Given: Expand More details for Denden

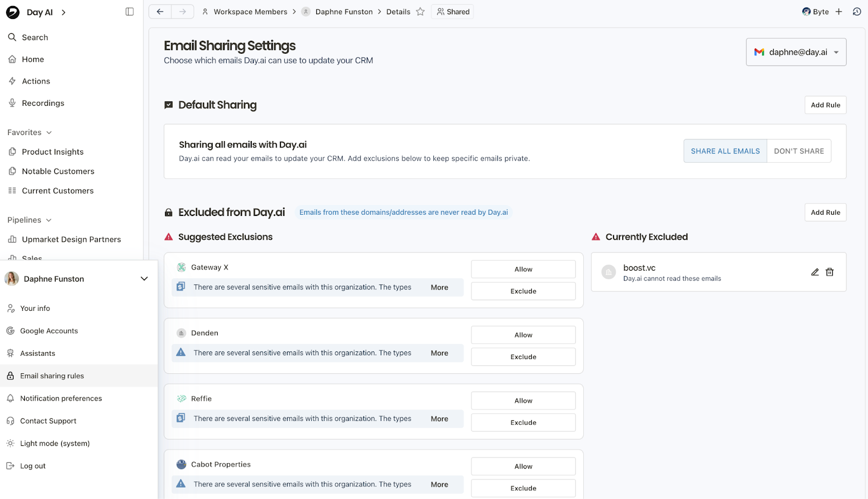Looking at the screenshot, I should click(x=439, y=353).
